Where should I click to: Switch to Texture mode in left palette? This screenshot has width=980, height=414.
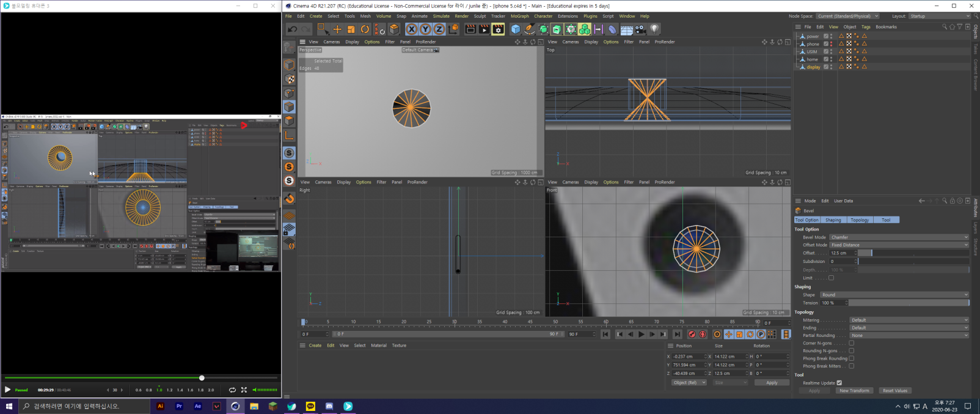coord(290,79)
